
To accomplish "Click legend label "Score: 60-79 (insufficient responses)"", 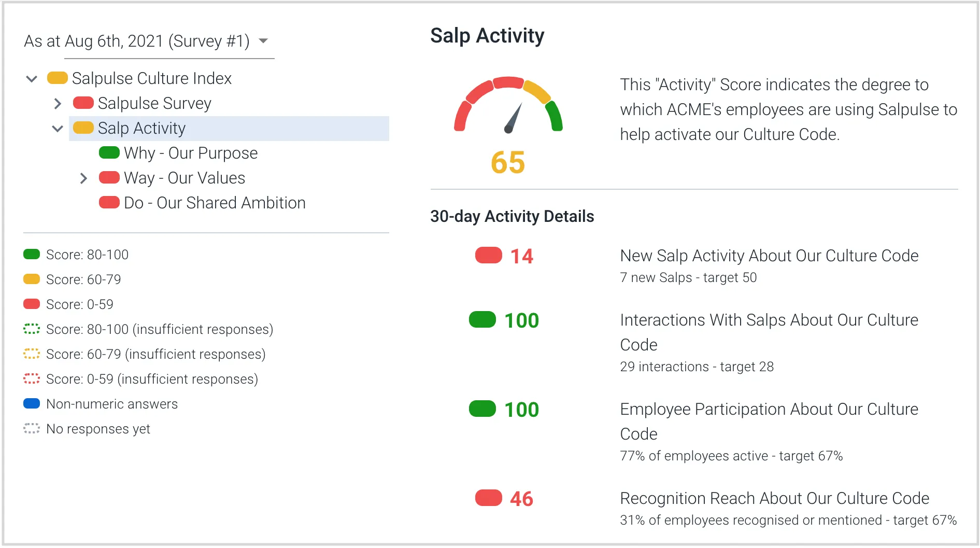I will [x=156, y=354].
